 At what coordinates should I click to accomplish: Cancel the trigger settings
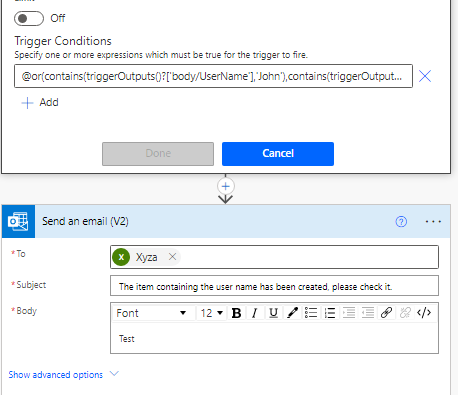278,154
